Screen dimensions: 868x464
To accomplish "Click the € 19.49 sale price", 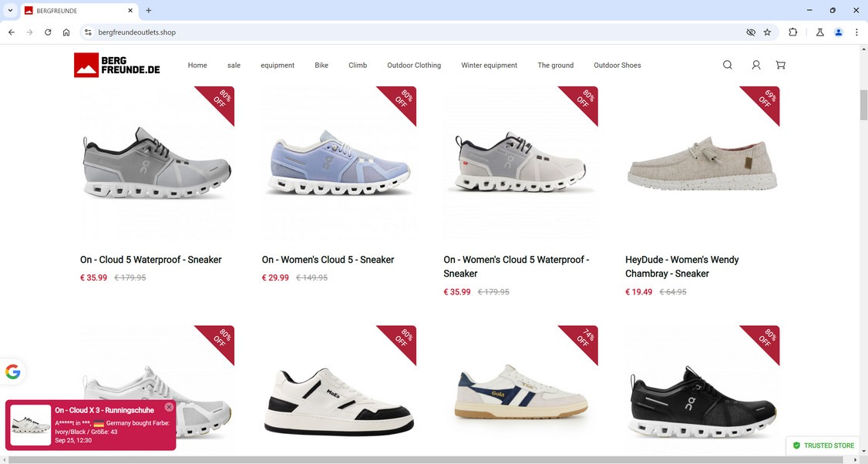I will [639, 292].
